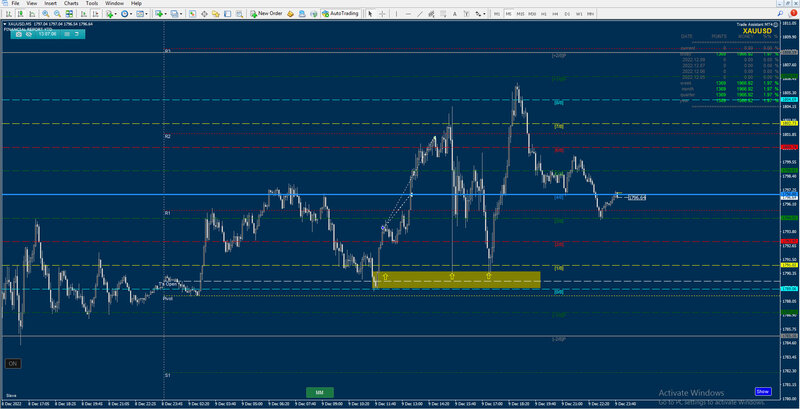Switch to M30 timeframe
Screen dimensions: 800x409
click(x=532, y=14)
